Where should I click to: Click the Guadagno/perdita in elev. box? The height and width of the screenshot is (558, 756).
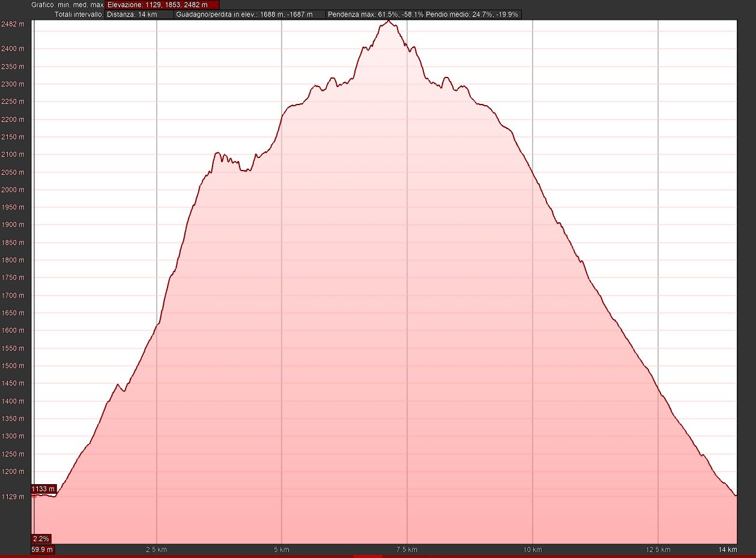(x=250, y=14)
